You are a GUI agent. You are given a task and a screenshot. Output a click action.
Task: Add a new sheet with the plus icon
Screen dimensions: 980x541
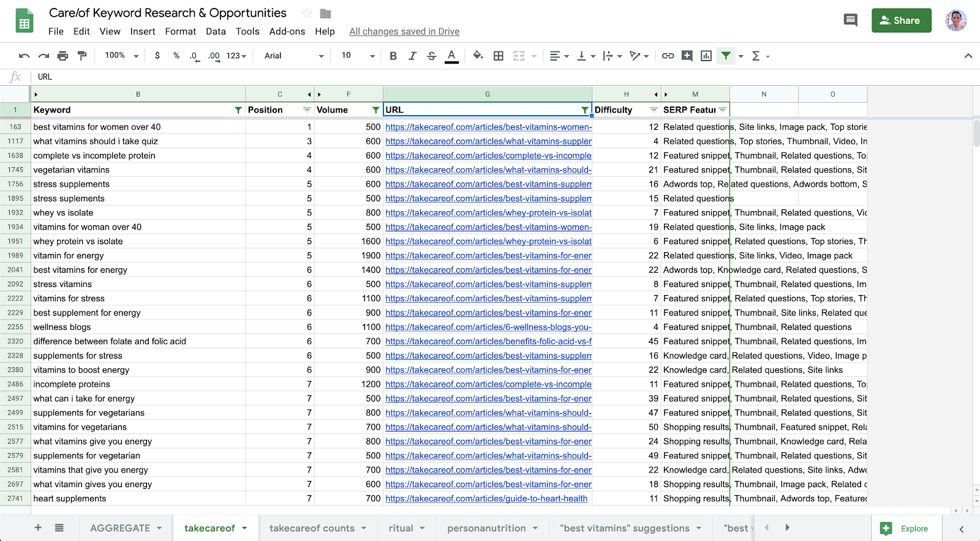coord(38,528)
